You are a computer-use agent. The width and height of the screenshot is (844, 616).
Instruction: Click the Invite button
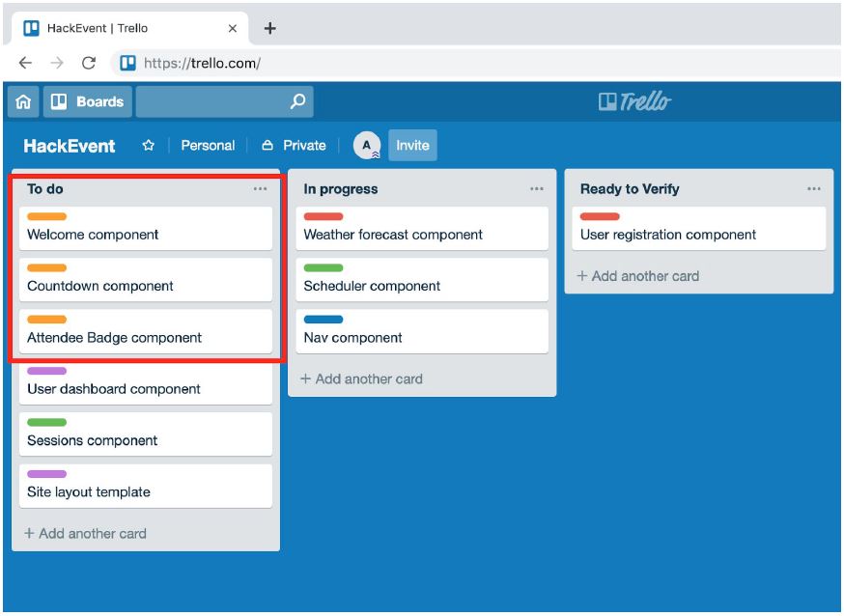[x=412, y=146]
